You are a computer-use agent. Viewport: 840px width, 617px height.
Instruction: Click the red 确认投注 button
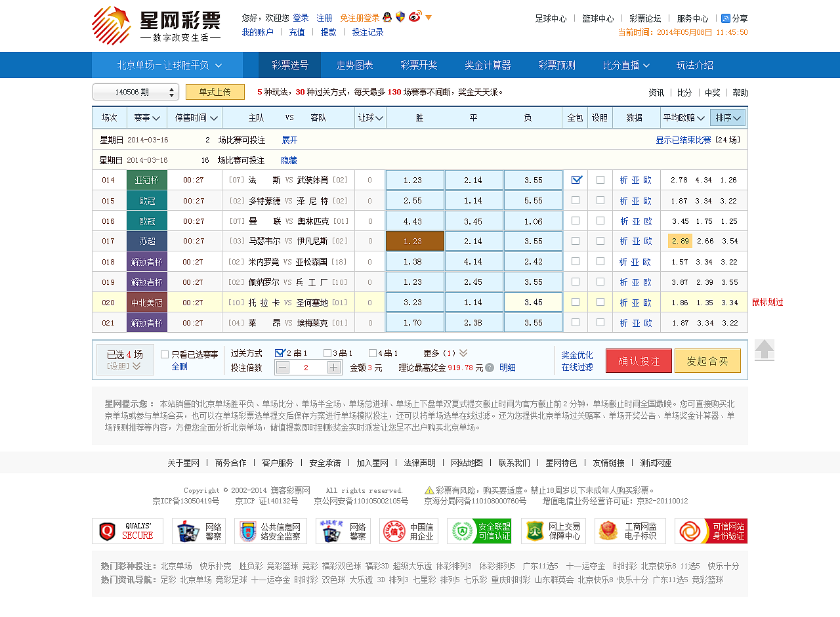pyautogui.click(x=638, y=360)
